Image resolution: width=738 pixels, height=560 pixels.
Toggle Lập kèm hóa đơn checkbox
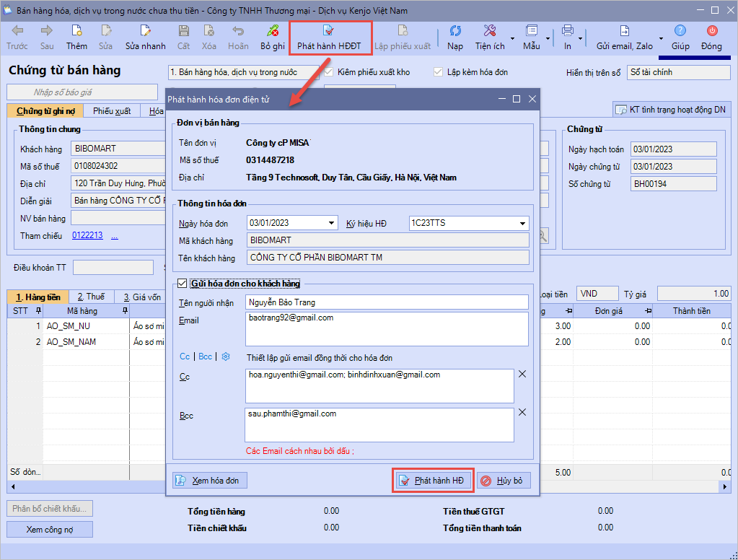[x=438, y=72]
